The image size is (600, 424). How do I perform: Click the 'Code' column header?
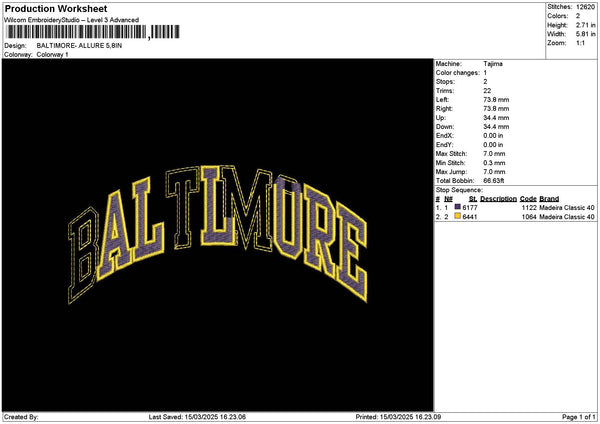coord(528,199)
